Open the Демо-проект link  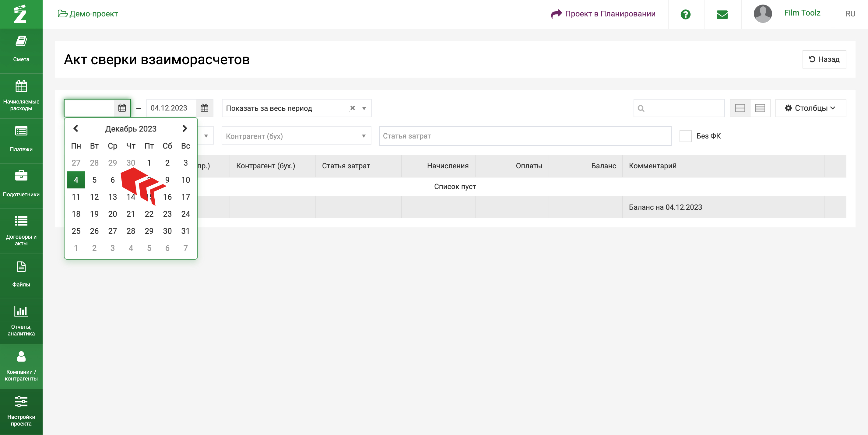coord(88,14)
